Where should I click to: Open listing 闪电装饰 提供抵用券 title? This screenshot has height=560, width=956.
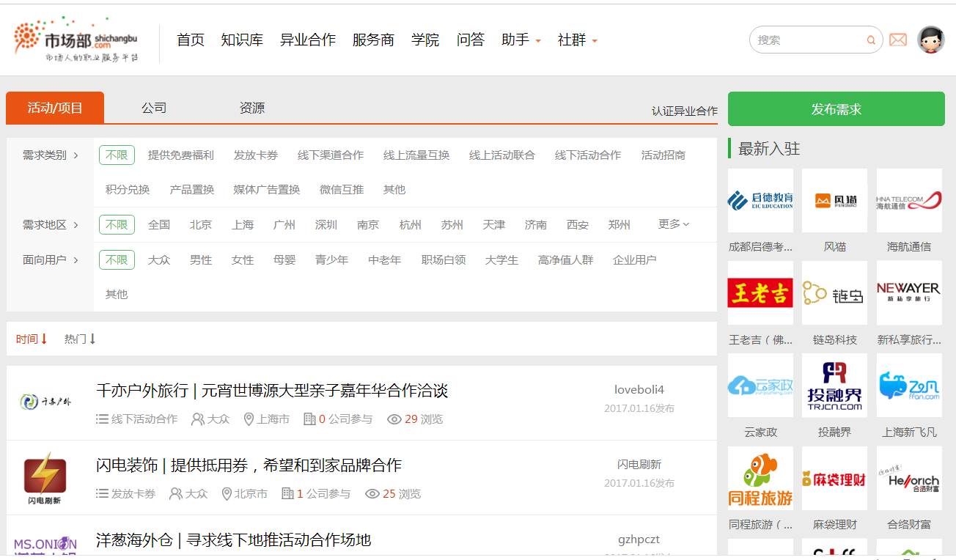click(x=249, y=465)
